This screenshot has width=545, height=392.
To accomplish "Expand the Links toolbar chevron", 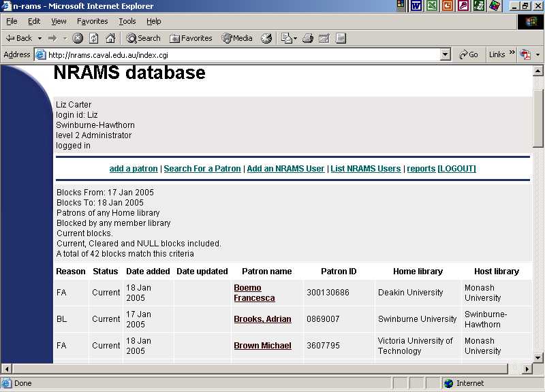I will (x=512, y=52).
